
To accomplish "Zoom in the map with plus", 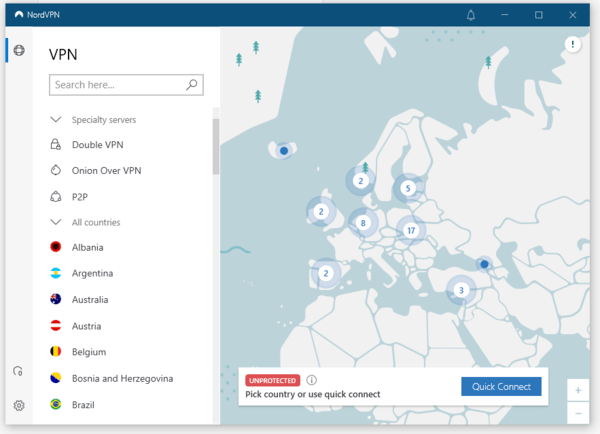I will pos(578,390).
